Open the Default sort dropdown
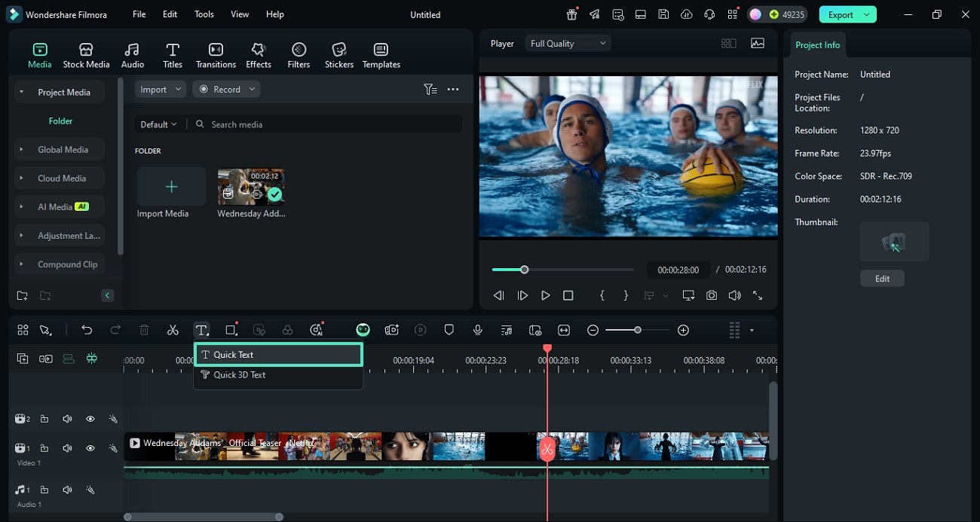Viewport: 980px width, 522px height. point(158,124)
